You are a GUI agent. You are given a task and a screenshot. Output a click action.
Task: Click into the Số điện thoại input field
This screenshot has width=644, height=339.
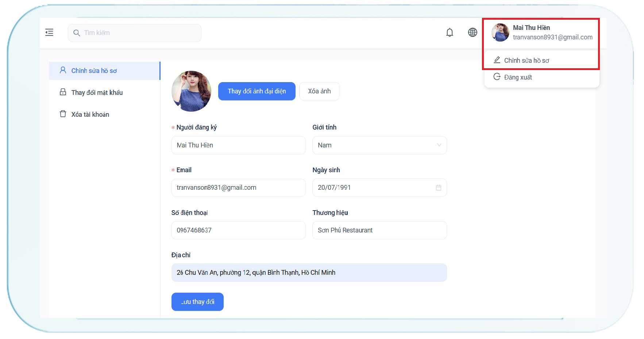238,230
